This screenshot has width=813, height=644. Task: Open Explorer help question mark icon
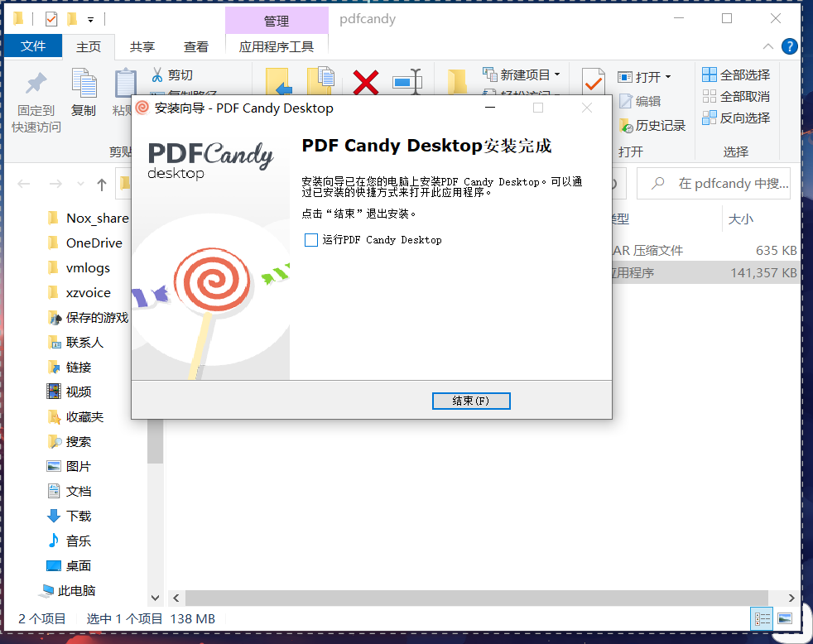(789, 46)
